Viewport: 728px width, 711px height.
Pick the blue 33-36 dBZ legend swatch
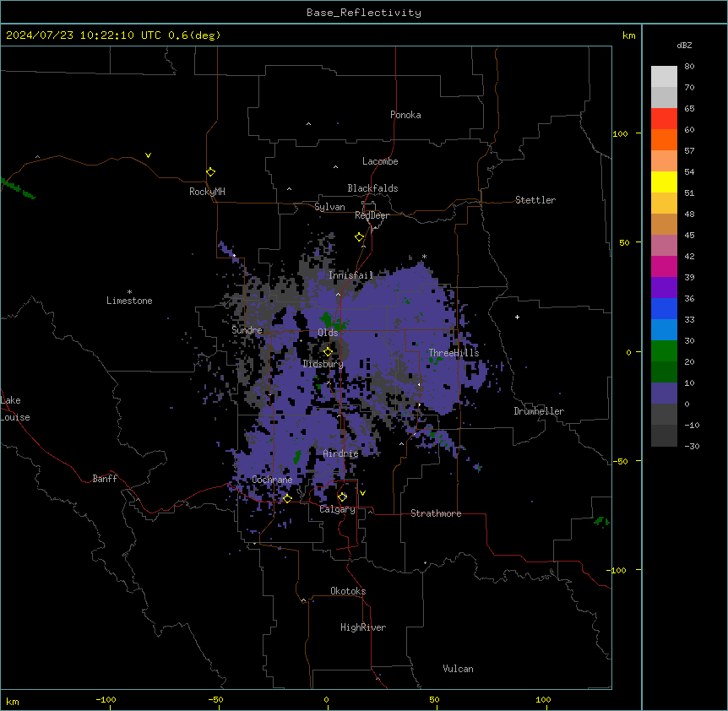(664, 308)
